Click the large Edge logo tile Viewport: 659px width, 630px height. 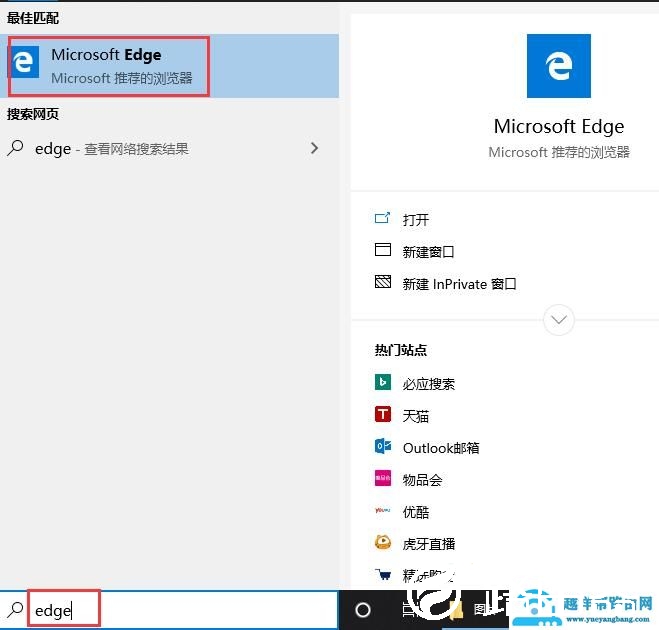(559, 66)
